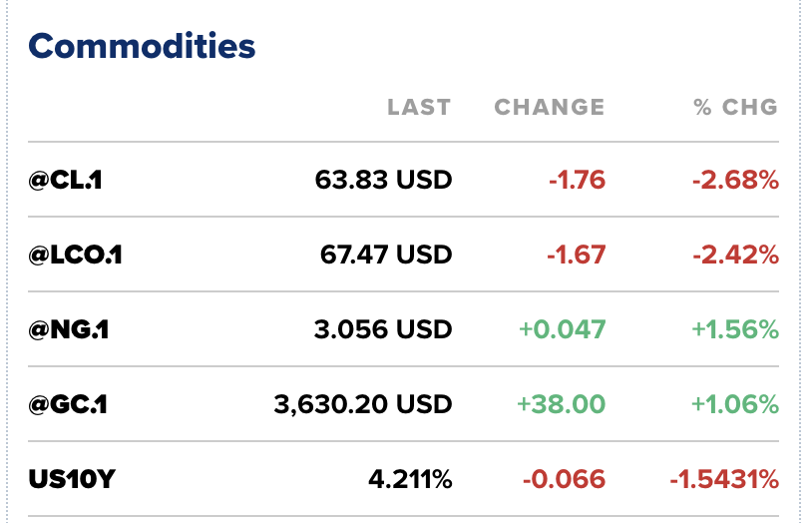Click the -1.76 change value
The height and width of the screenshot is (523, 812).
click(577, 180)
